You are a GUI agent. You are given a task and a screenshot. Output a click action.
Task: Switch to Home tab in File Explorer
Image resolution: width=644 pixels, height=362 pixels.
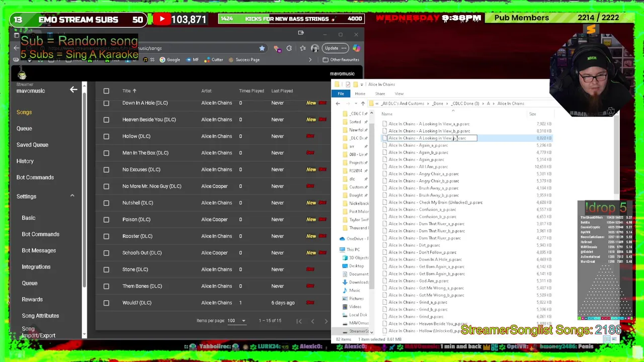click(360, 94)
